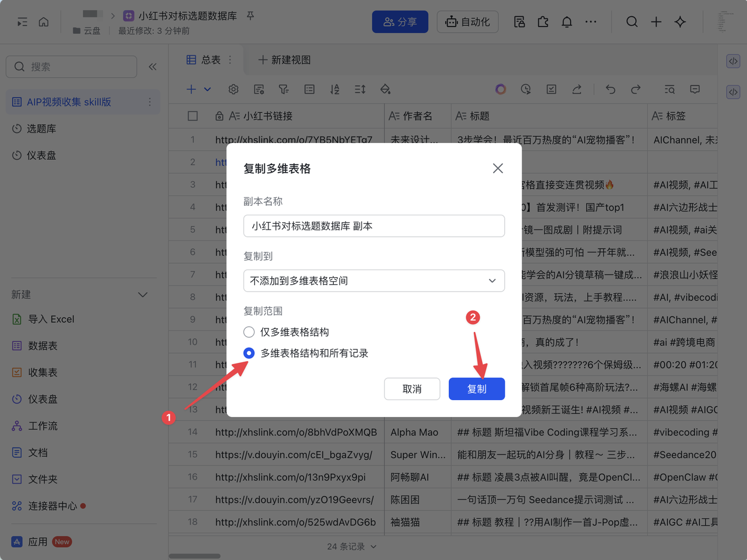Open the notification bell
This screenshot has height=560, width=747.
[x=567, y=22]
